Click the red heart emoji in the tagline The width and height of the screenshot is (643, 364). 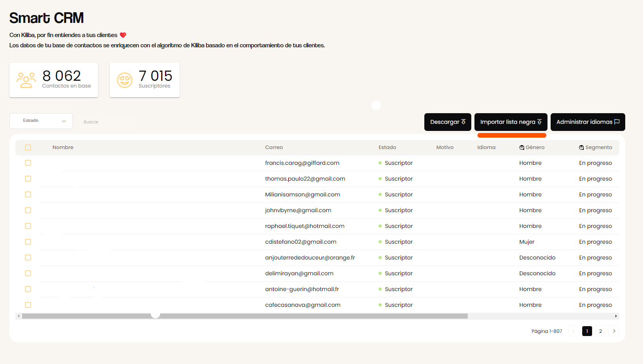coord(123,35)
